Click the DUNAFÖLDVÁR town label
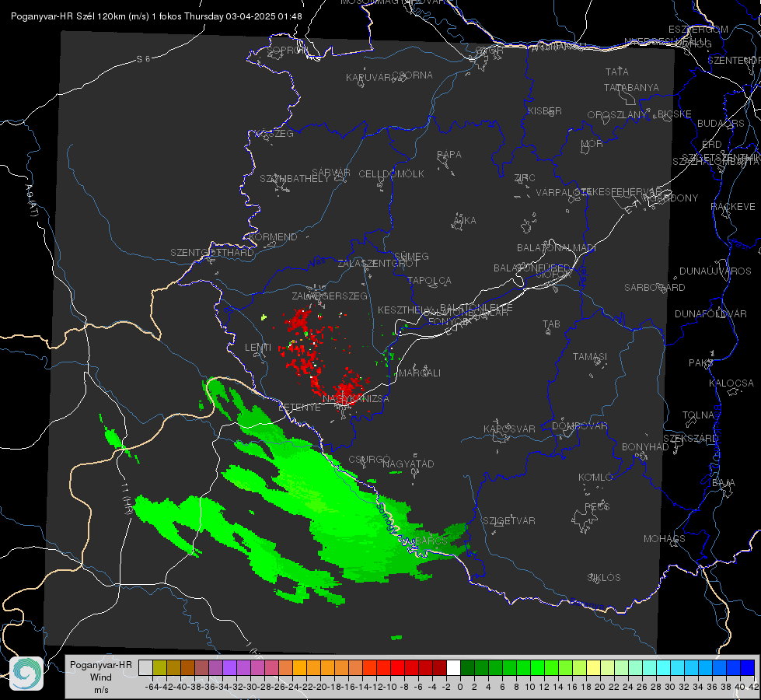Image resolution: width=761 pixels, height=700 pixels. pos(710,313)
